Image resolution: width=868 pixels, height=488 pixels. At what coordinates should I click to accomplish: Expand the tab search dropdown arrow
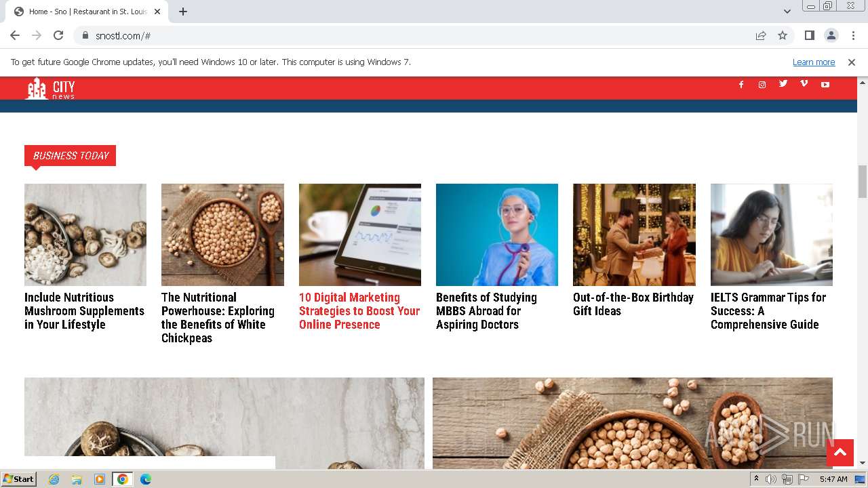787,12
